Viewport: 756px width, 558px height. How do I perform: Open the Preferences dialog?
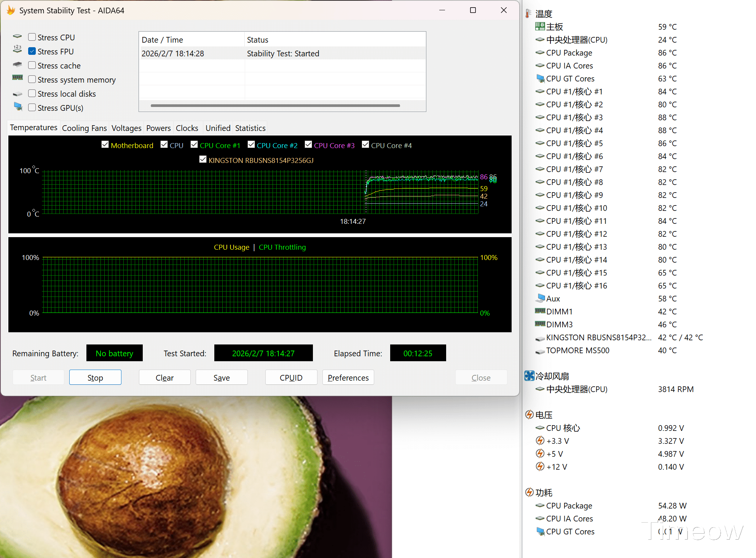[x=348, y=378]
